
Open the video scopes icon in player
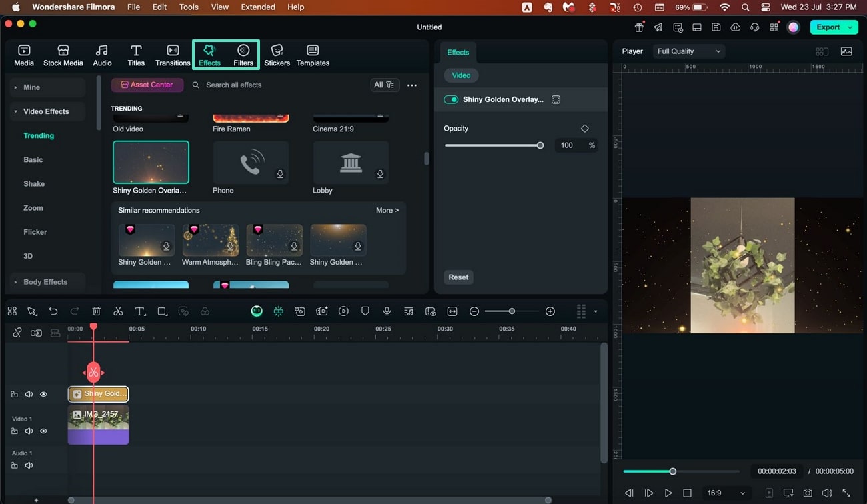tap(846, 51)
